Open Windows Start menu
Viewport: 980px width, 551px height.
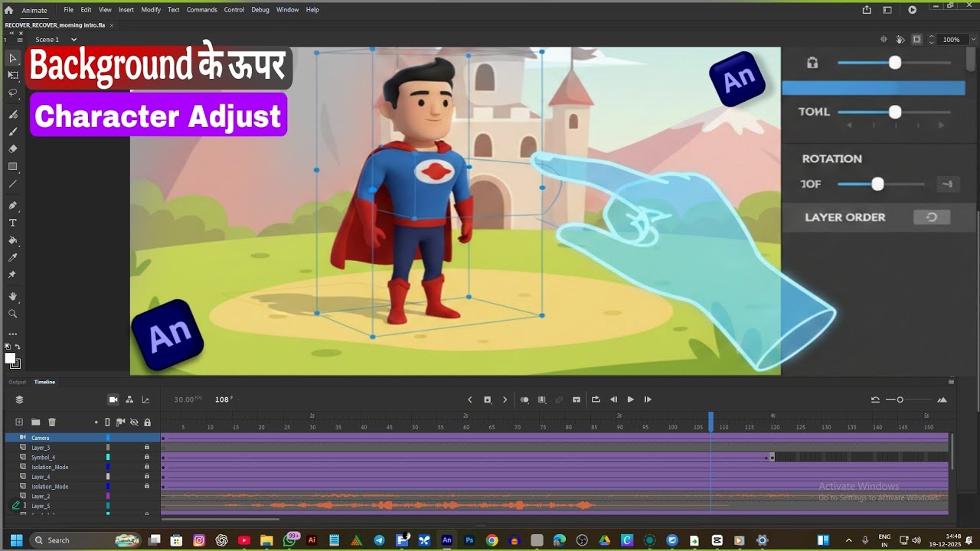pos(16,540)
